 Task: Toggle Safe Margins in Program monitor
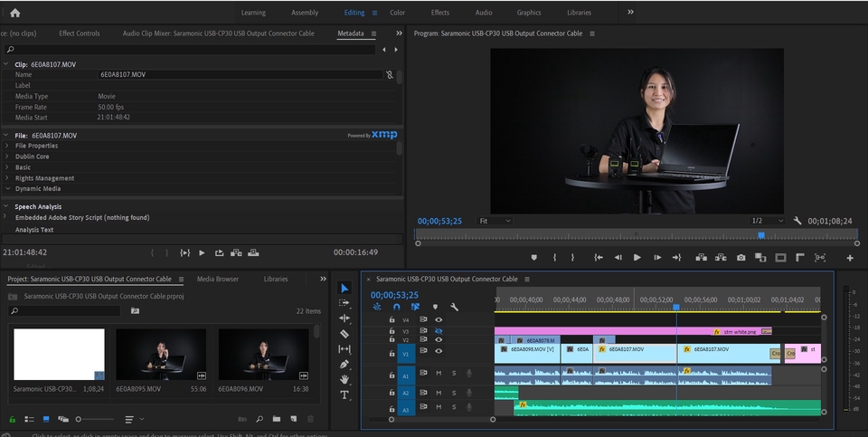[780, 258]
